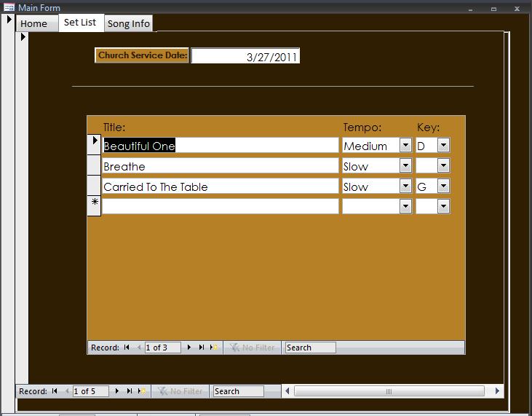Click the Set List form record selector arrow
Image resolution: width=532 pixels, height=416 pixels.
coord(23,36)
